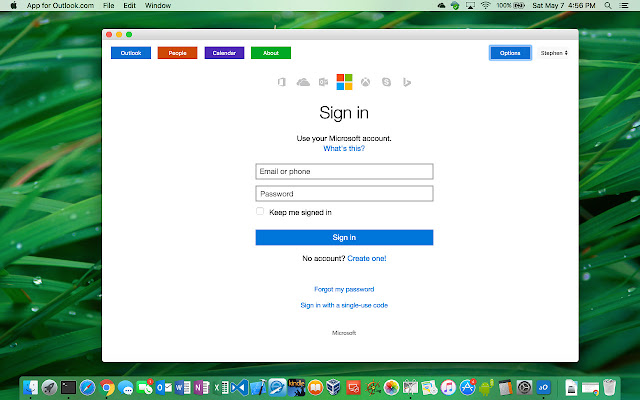The image size is (640, 400).
Task: Open the App for Outlook.com menu
Action: coord(60,6)
